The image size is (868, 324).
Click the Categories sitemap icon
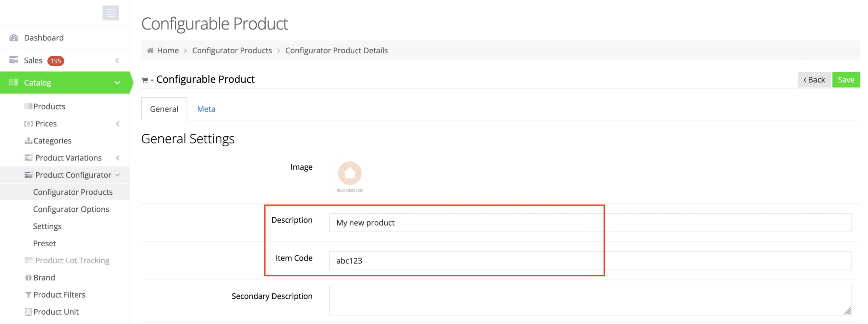point(28,141)
